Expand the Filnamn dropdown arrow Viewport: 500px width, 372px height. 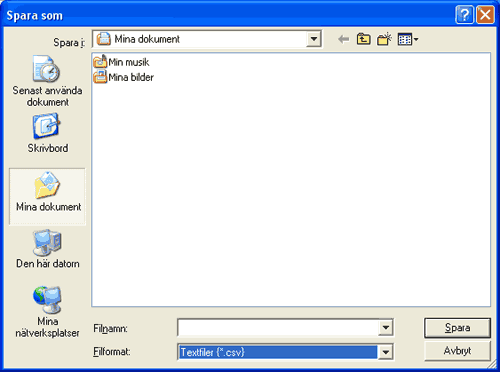click(386, 328)
